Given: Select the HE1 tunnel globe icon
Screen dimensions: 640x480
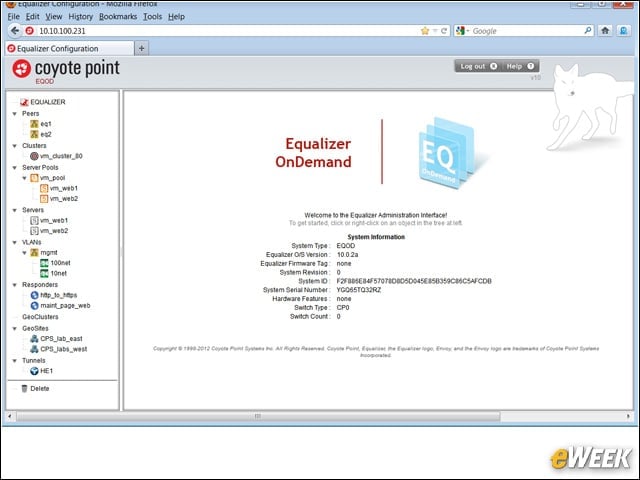Looking at the screenshot, I should [34, 371].
